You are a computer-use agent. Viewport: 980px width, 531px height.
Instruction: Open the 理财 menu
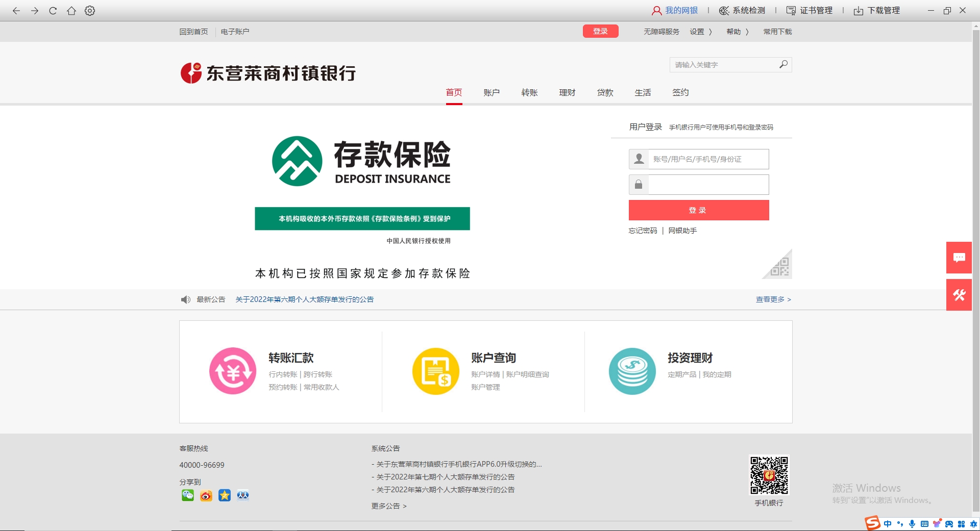pos(567,92)
